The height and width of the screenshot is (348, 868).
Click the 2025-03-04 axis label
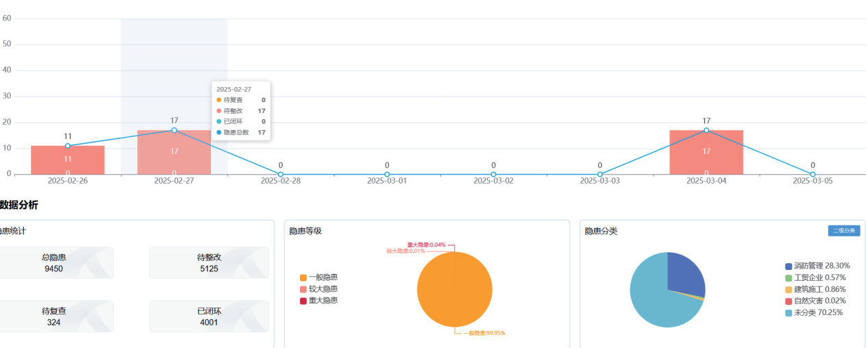pos(706,181)
